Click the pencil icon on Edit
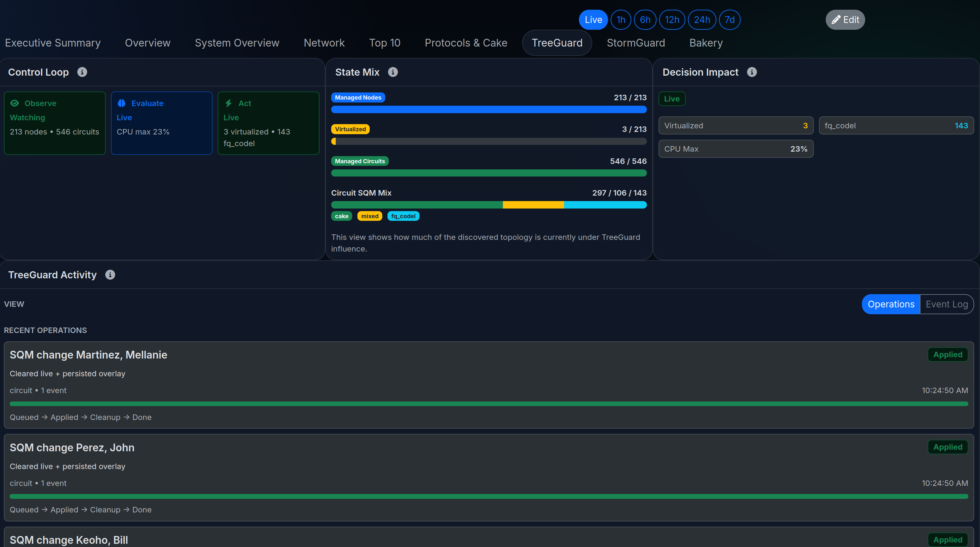 pyautogui.click(x=836, y=20)
